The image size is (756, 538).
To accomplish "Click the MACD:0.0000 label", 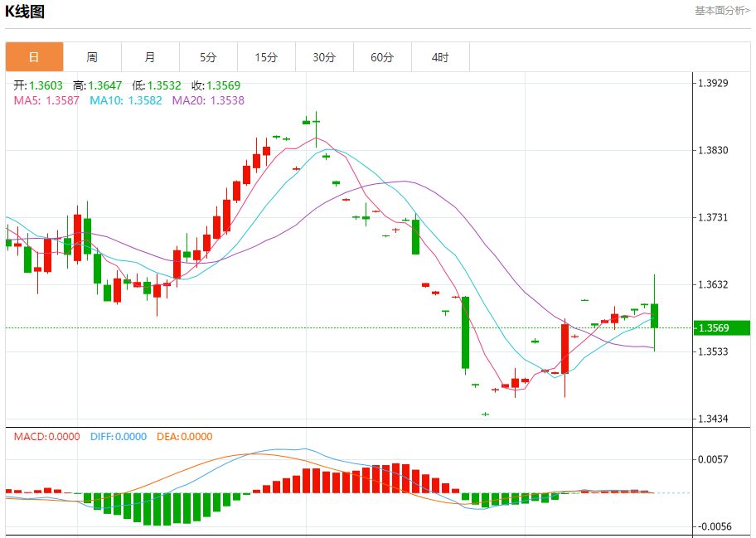I will pos(46,437).
